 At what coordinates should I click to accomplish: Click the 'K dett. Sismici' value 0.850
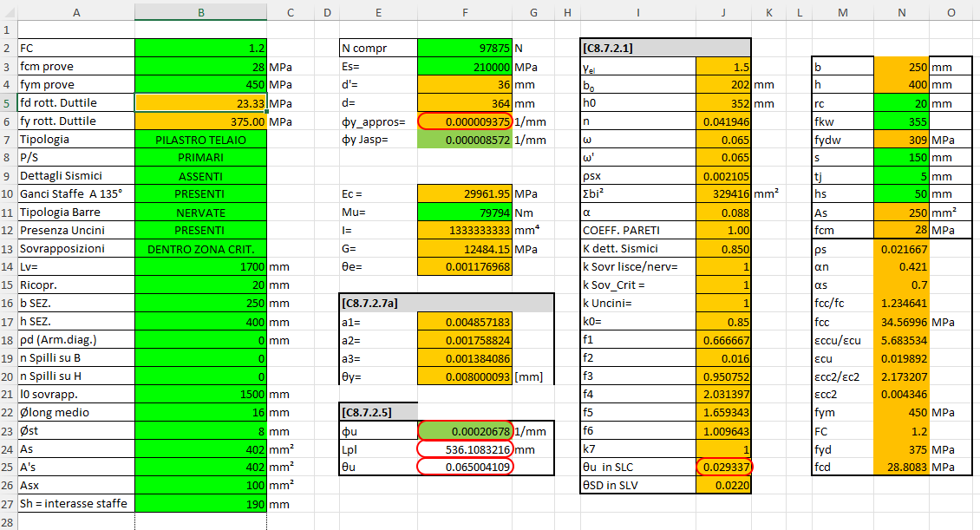723,249
